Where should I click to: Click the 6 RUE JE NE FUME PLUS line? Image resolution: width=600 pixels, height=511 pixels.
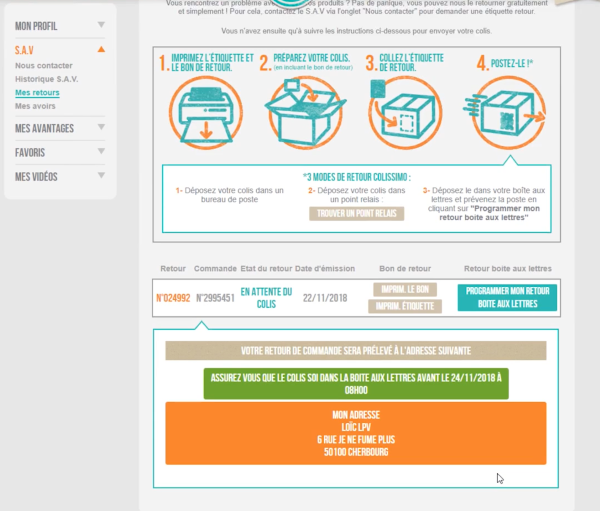coord(356,440)
